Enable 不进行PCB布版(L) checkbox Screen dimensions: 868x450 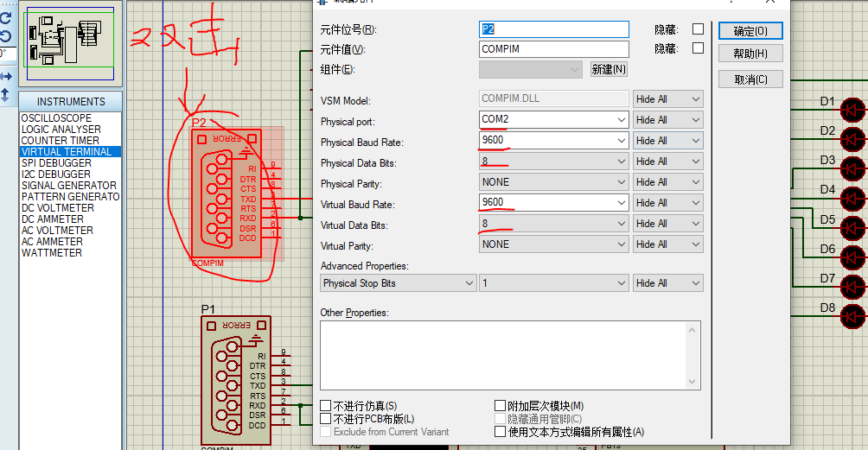click(325, 419)
